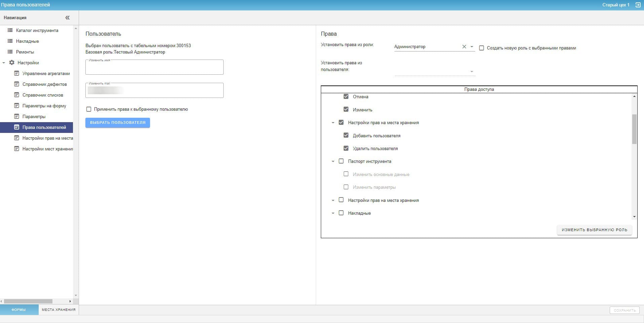Click the Изменить имя input field
The image size is (644, 323).
pos(154,68)
